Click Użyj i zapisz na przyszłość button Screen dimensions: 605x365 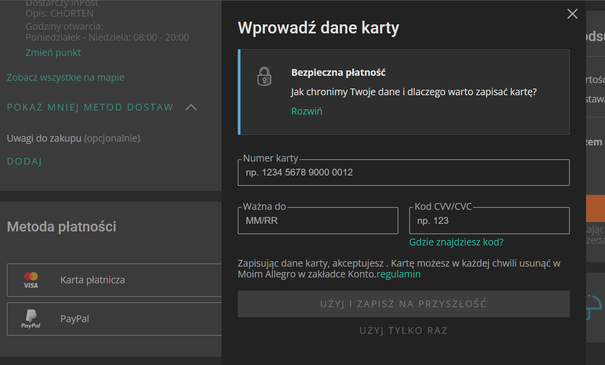pyautogui.click(x=404, y=304)
